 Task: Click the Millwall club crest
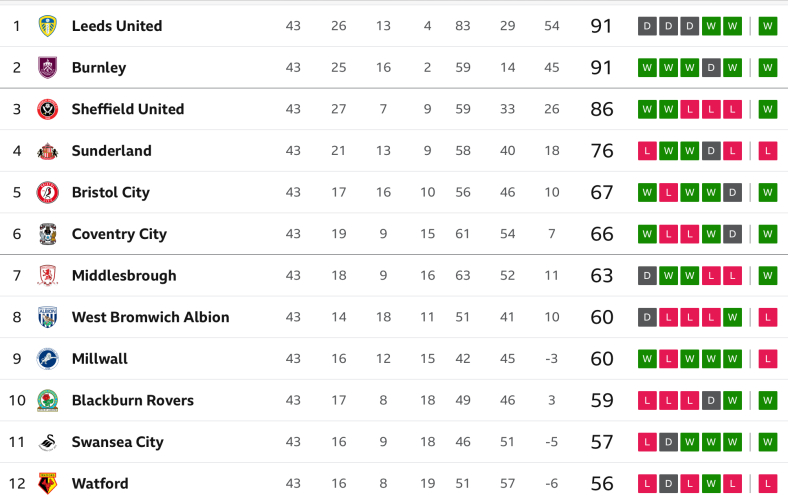[x=48, y=359]
